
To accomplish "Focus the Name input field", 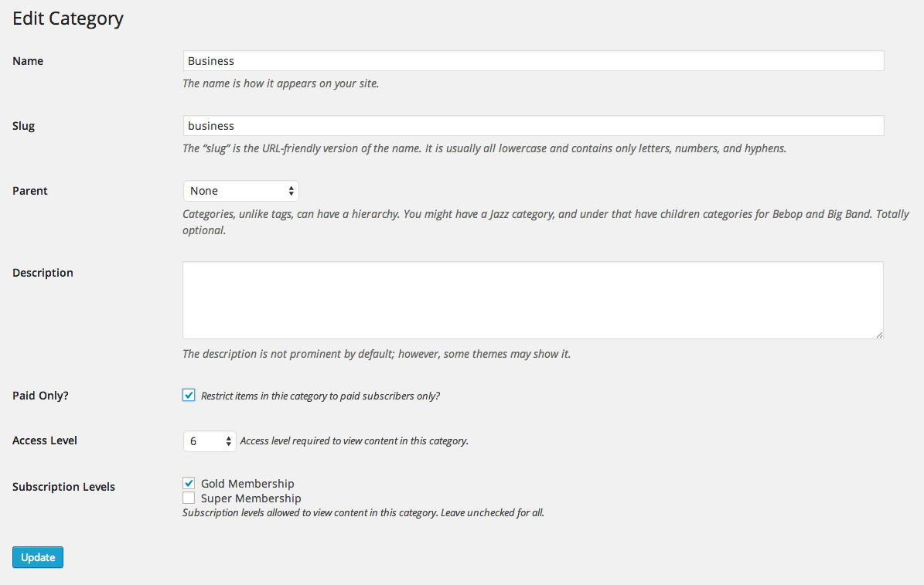I will click(534, 61).
